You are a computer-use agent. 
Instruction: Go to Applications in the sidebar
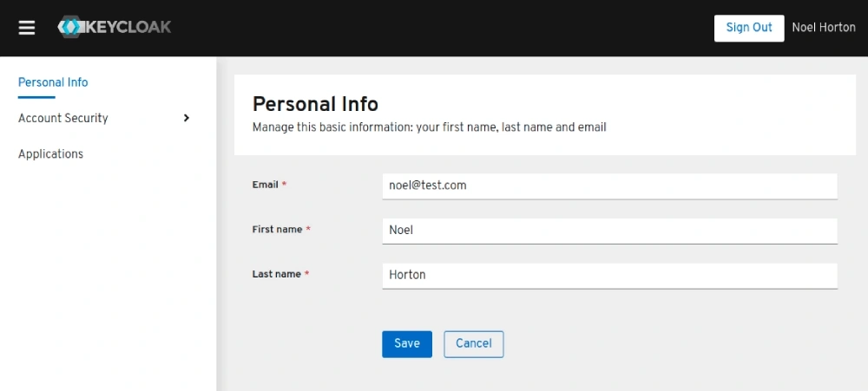tap(50, 153)
